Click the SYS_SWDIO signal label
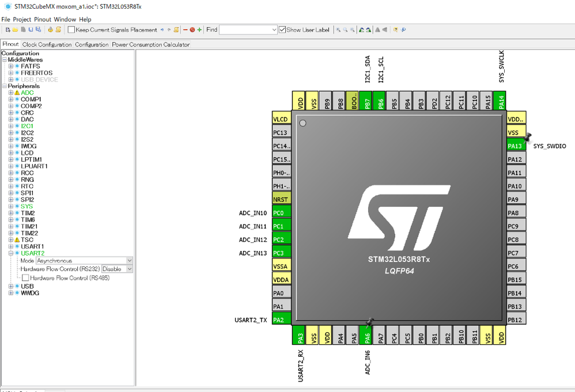 tap(550, 146)
